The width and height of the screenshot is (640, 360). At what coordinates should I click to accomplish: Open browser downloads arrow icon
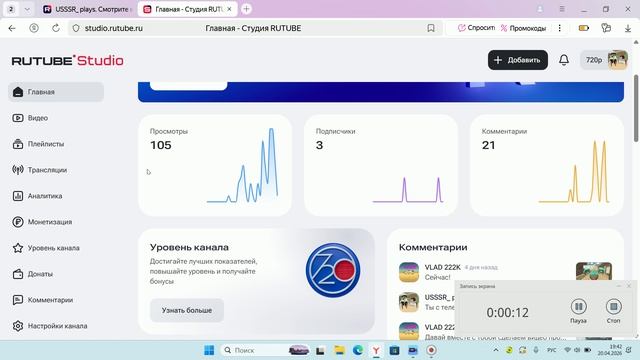pos(628,28)
